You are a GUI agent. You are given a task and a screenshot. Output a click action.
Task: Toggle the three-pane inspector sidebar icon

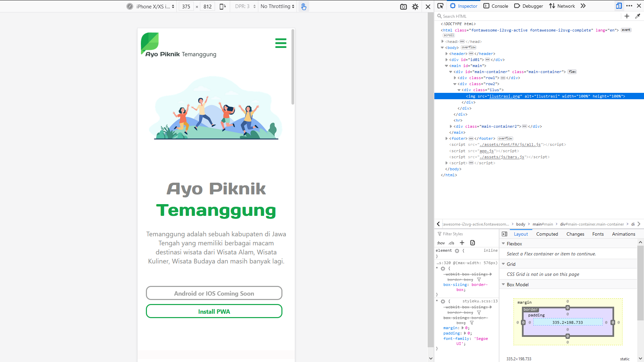pyautogui.click(x=504, y=234)
